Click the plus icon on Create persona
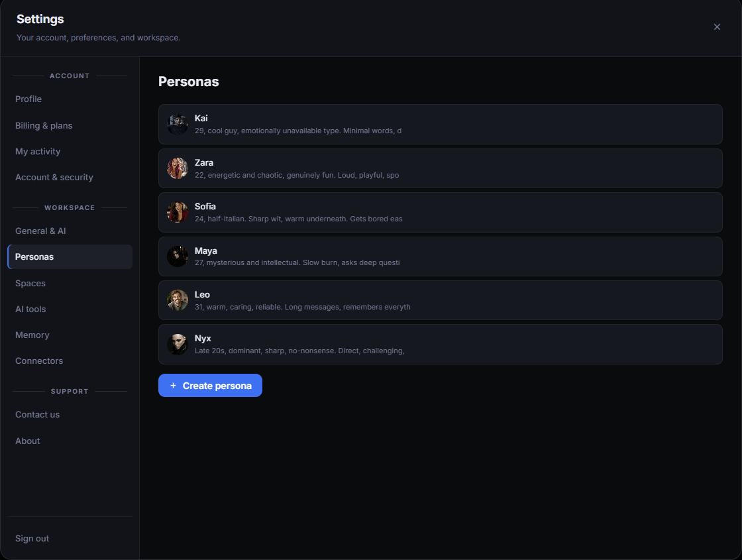742x560 pixels. click(173, 385)
